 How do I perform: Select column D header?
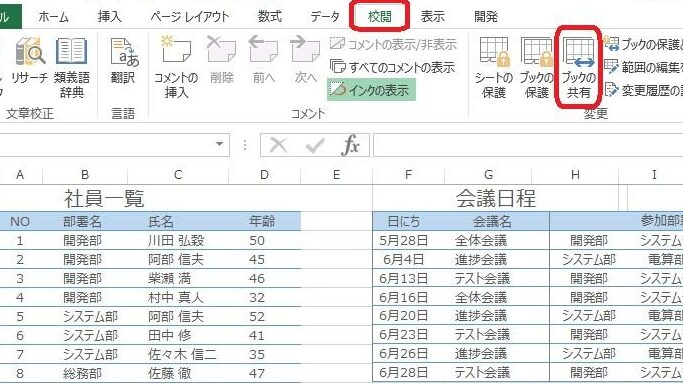(264, 175)
